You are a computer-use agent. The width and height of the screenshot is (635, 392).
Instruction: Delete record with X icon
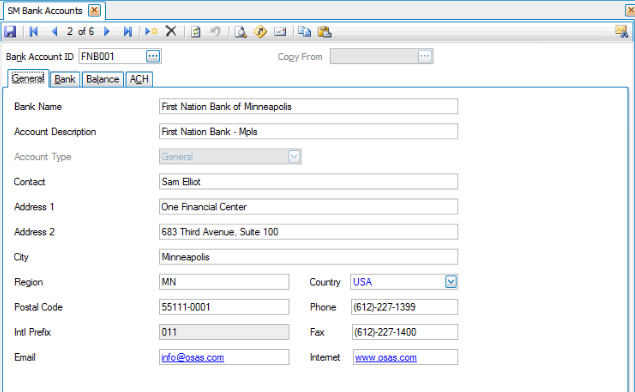tap(171, 31)
